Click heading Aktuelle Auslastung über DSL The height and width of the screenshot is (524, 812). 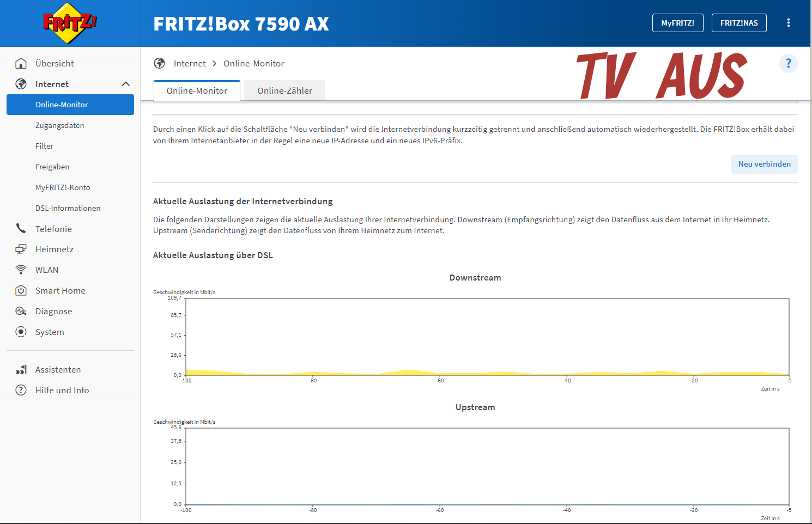[213, 255]
